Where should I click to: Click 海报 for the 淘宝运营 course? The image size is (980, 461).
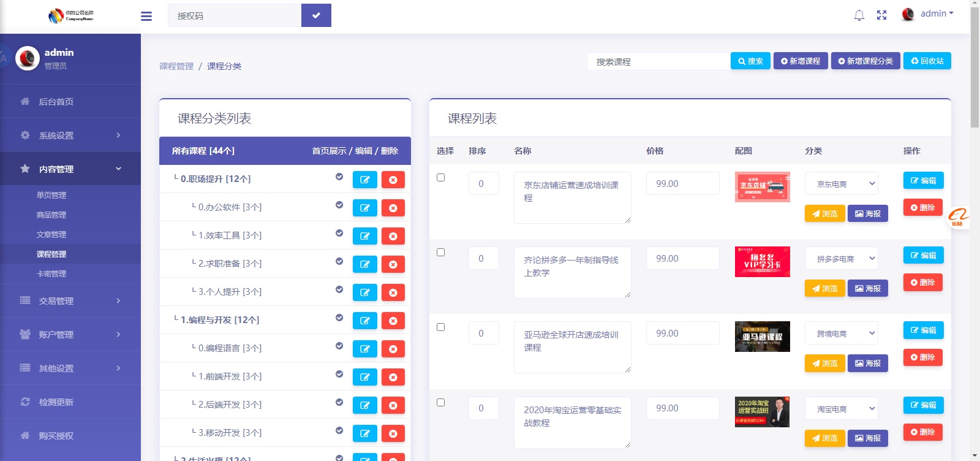click(x=868, y=438)
